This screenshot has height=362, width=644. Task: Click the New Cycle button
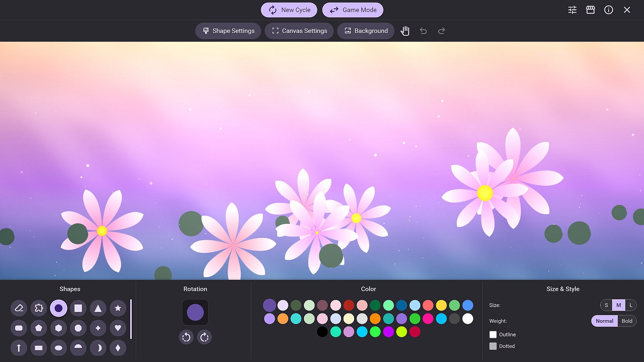click(289, 10)
